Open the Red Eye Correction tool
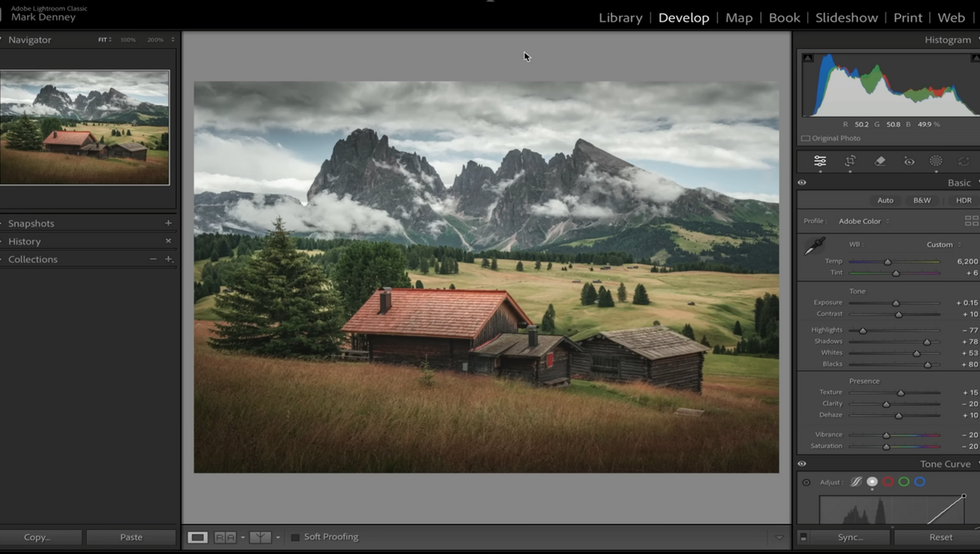Image resolution: width=980 pixels, height=554 pixels. pos(910,162)
